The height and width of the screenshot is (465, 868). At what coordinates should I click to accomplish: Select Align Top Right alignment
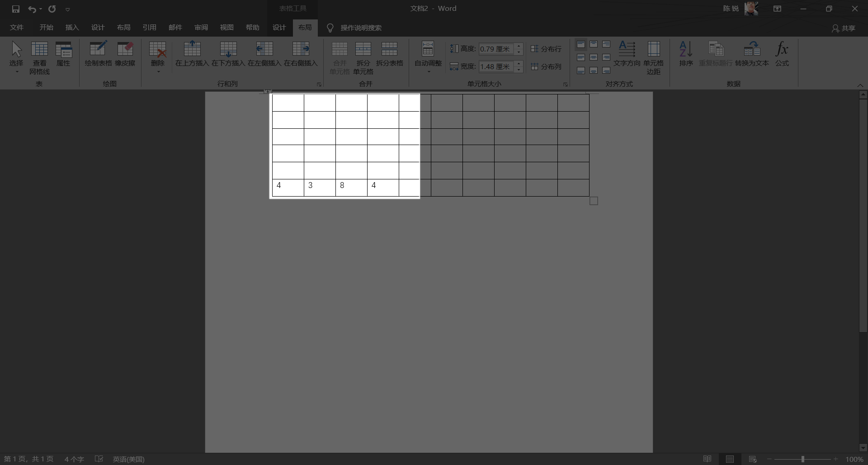coord(606,44)
